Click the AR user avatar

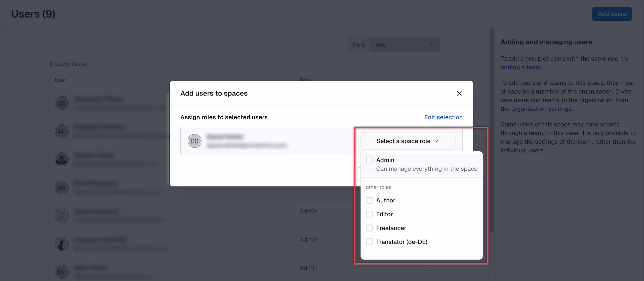click(62, 188)
